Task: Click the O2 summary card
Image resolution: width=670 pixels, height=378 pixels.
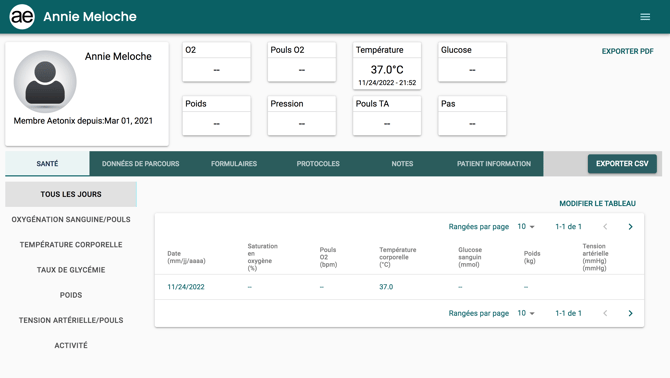Action: point(217,62)
